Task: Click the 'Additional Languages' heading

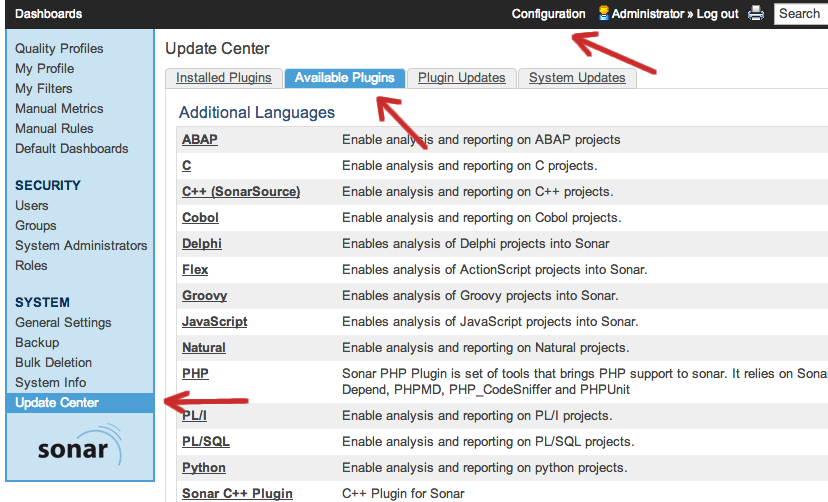Action: 257,112
